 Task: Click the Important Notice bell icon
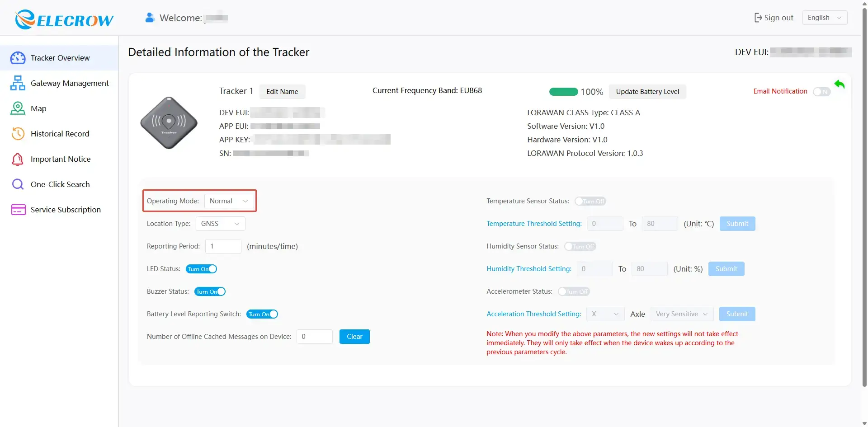click(18, 159)
